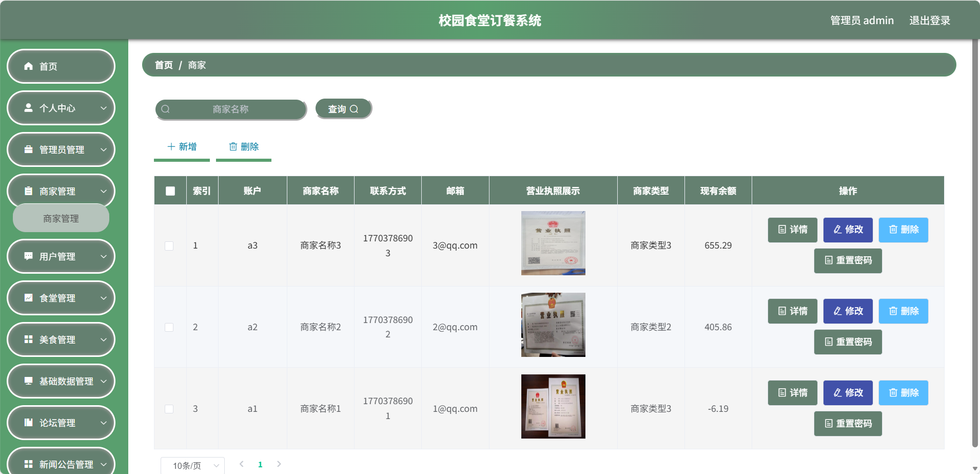Click the grid icon next to 美食管理
This screenshot has height=474, width=980.
(x=29, y=339)
